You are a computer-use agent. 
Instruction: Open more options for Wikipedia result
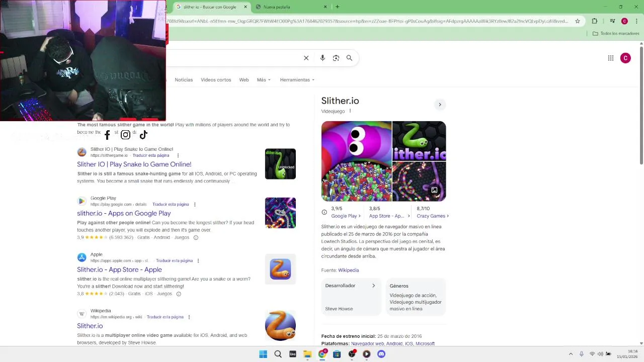[189, 317]
